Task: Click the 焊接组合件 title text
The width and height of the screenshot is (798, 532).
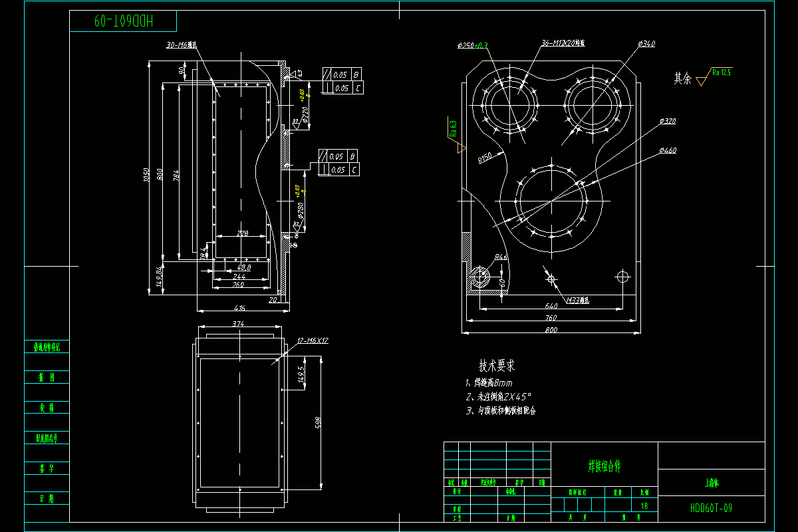Action: [x=604, y=466]
